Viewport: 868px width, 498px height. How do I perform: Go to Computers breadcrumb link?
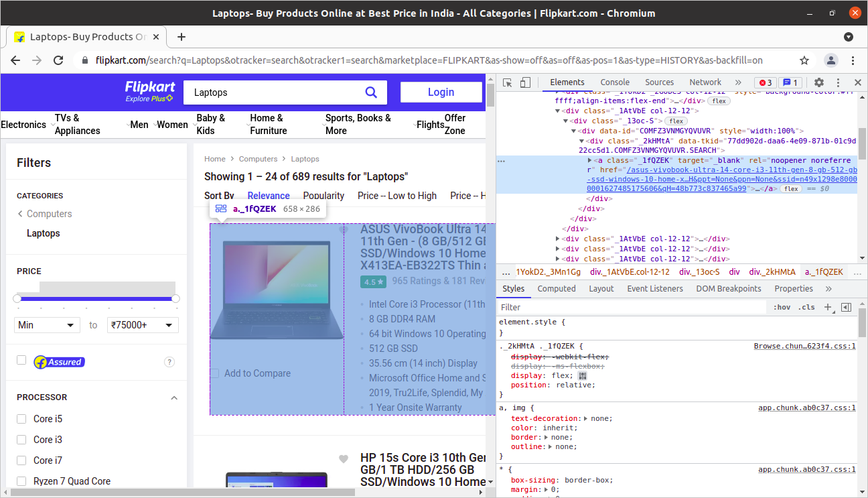pyautogui.click(x=258, y=159)
